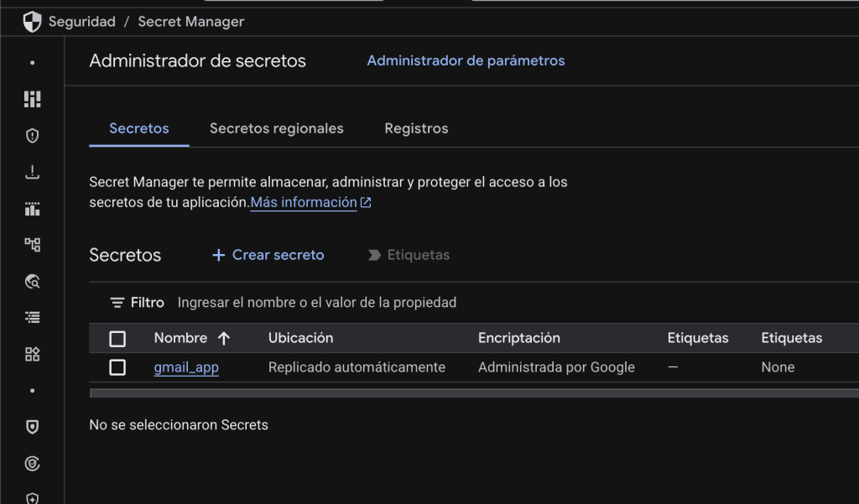
Task: Click the external-link icon after Más información
Action: (x=366, y=203)
